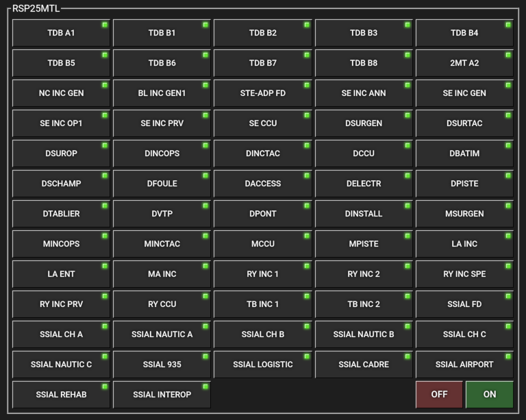Image resolution: width=526 pixels, height=420 pixels.
Task: Toggle the TDB B5 button
Action: click(x=61, y=63)
